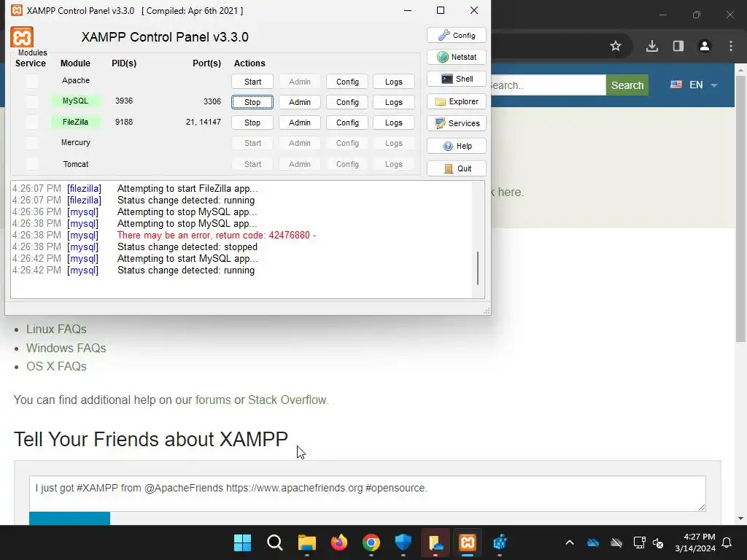Viewport: 747px width, 560px height.
Task: Click XAMPP log scrollbar thumb
Action: tap(478, 268)
